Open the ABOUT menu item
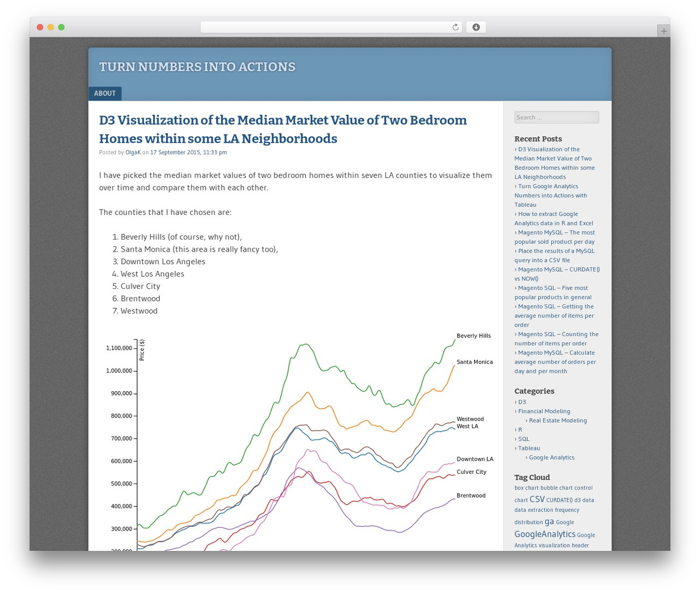700x593 pixels. point(105,94)
